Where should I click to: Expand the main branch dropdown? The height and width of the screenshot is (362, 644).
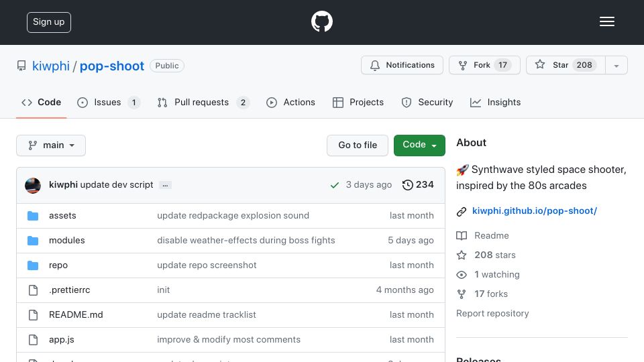[x=51, y=145]
